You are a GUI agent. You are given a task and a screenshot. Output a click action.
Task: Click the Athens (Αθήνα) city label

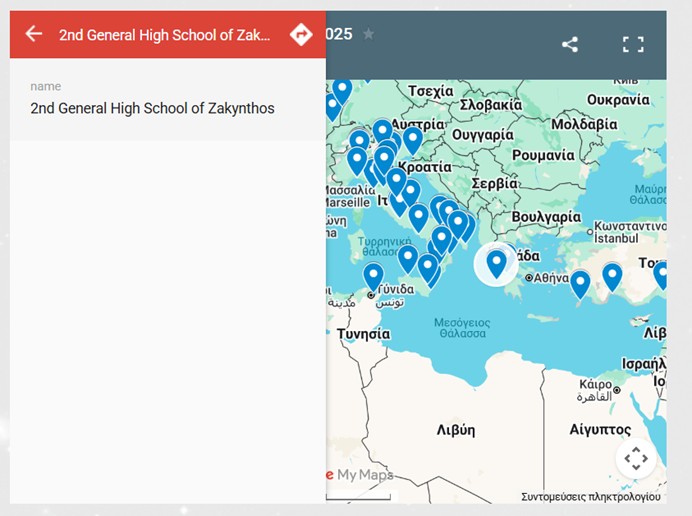click(x=550, y=277)
